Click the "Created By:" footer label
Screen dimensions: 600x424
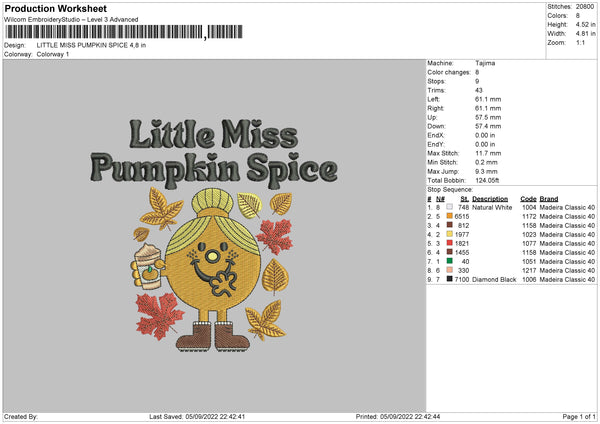point(21,417)
